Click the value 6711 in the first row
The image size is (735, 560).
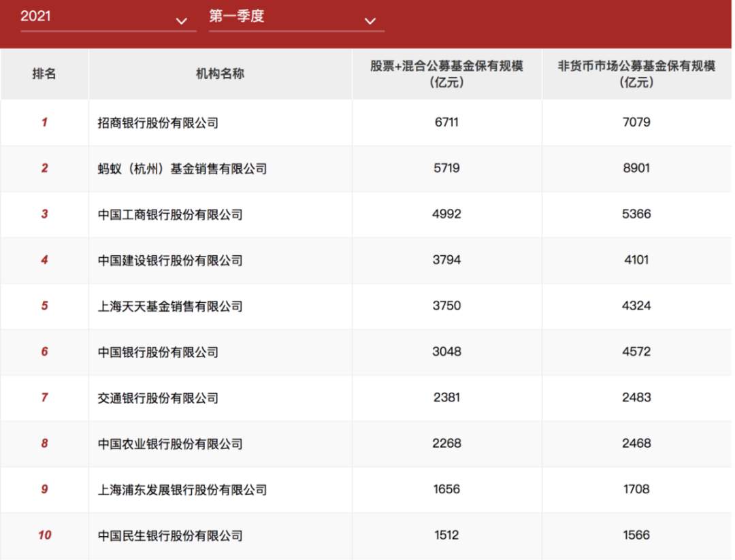(446, 122)
